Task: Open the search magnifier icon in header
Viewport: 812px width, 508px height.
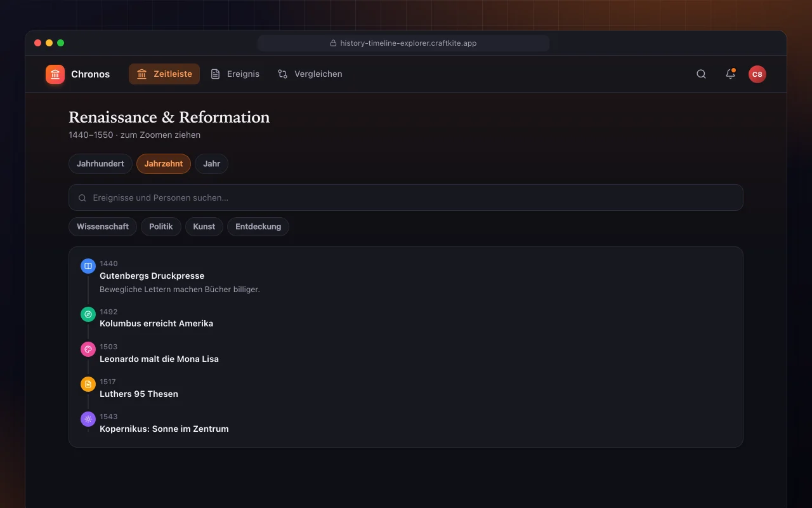Action: coord(701,74)
